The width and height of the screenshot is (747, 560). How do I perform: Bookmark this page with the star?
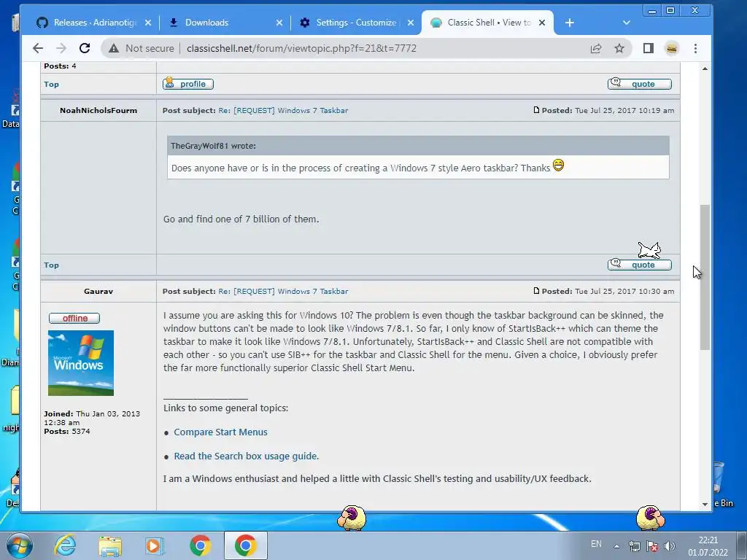[x=619, y=48]
